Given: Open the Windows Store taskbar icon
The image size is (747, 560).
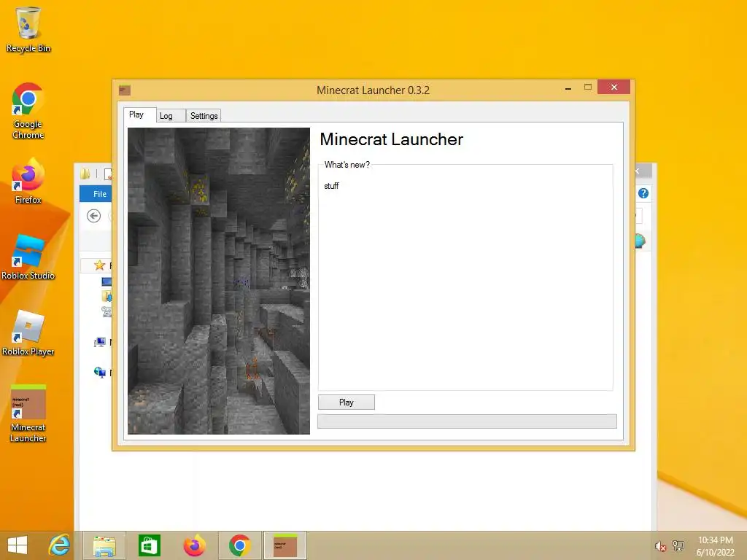Looking at the screenshot, I should tap(149, 545).
